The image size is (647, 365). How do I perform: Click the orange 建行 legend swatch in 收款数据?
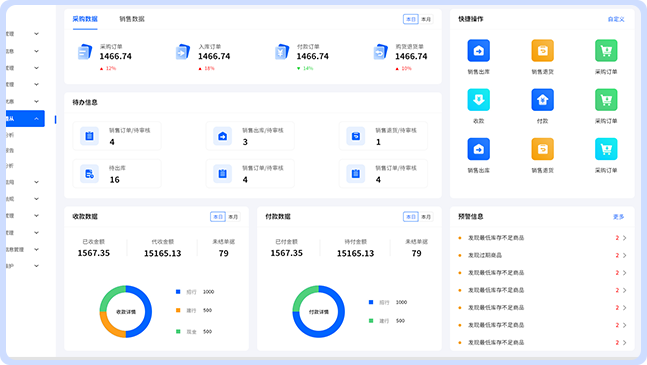[178, 310]
